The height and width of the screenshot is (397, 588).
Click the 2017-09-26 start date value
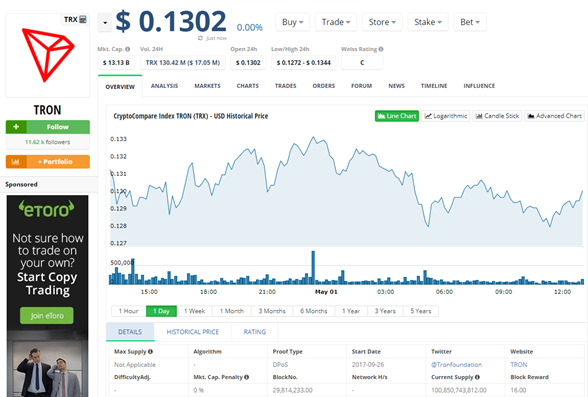click(x=368, y=364)
